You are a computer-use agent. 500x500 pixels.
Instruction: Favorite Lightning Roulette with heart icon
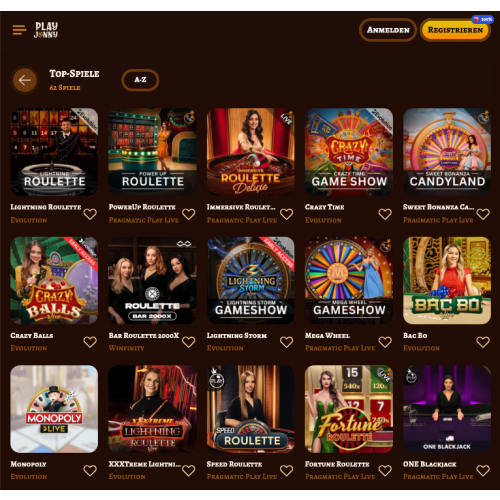coord(90,214)
